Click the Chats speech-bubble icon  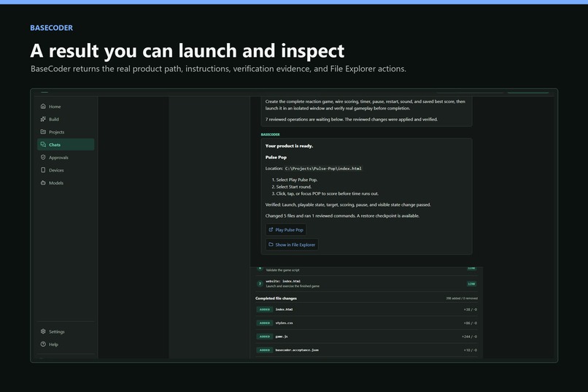(43, 145)
